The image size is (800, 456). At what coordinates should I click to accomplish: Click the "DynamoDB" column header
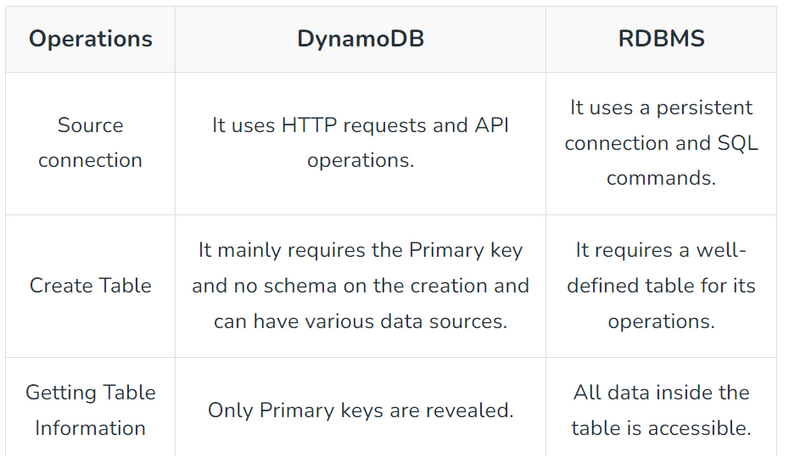[x=360, y=39]
